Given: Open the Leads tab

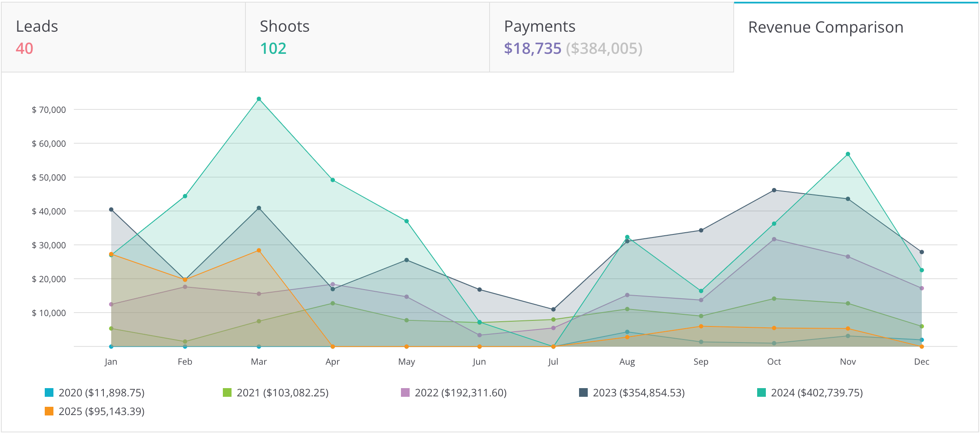Looking at the screenshot, I should [123, 37].
